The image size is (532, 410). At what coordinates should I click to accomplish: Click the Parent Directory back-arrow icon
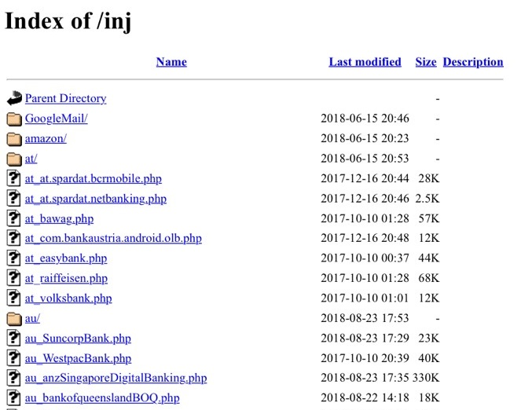tap(14, 98)
